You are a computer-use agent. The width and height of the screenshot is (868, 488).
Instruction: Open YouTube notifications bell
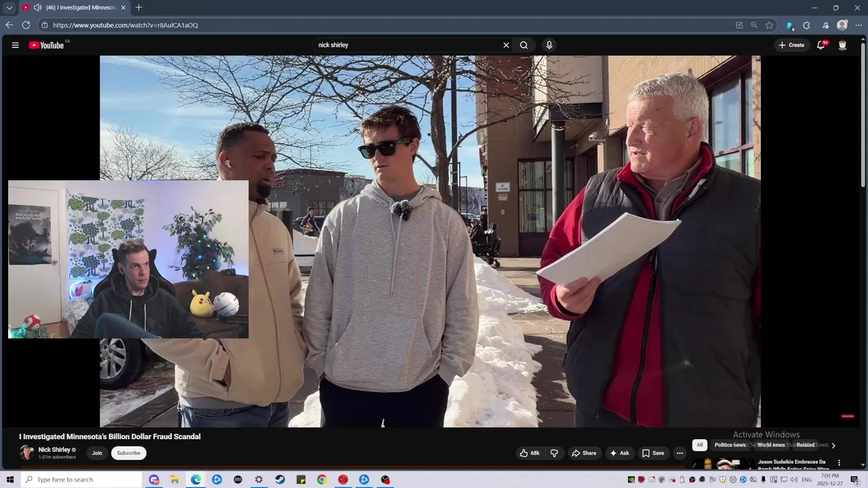click(x=821, y=45)
